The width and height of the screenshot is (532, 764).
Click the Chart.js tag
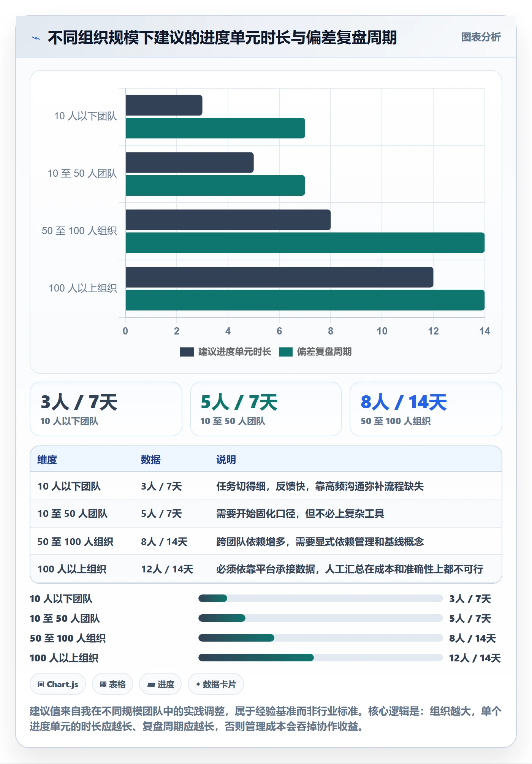[x=58, y=684]
